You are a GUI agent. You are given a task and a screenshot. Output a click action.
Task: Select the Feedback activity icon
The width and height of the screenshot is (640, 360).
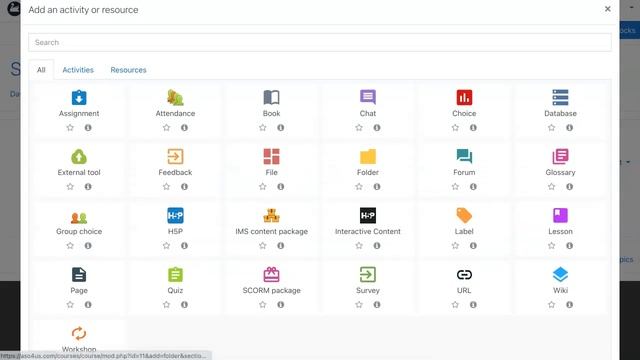pyautogui.click(x=175, y=156)
